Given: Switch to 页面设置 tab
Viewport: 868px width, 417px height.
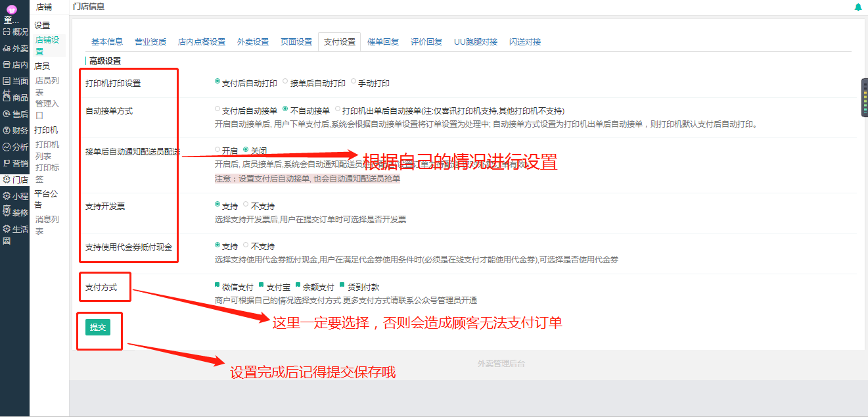Looking at the screenshot, I should click(296, 41).
